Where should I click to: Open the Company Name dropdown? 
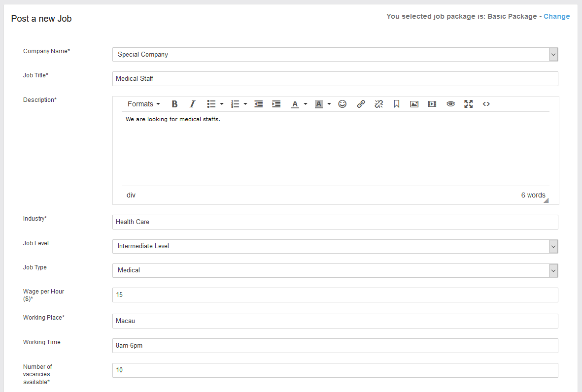coord(553,55)
